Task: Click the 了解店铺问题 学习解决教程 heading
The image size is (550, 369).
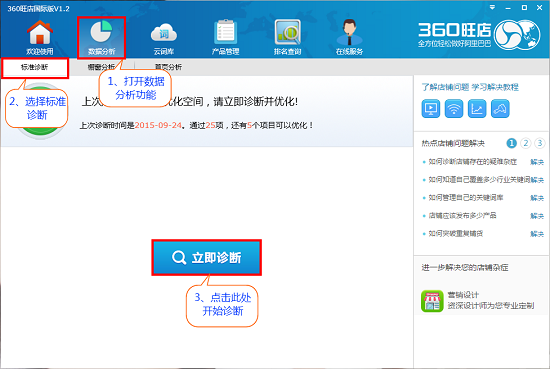Action: coord(470,87)
